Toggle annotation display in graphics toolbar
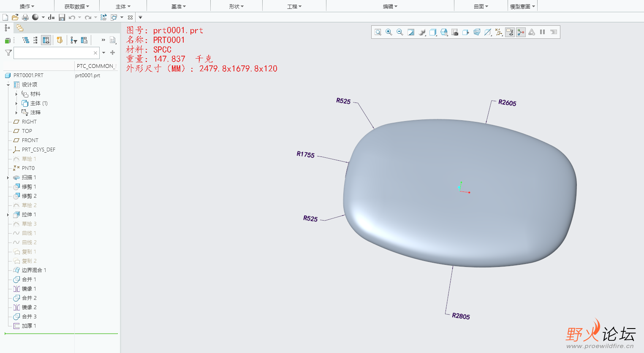Image resolution: width=644 pixels, height=353 pixels. click(510, 32)
